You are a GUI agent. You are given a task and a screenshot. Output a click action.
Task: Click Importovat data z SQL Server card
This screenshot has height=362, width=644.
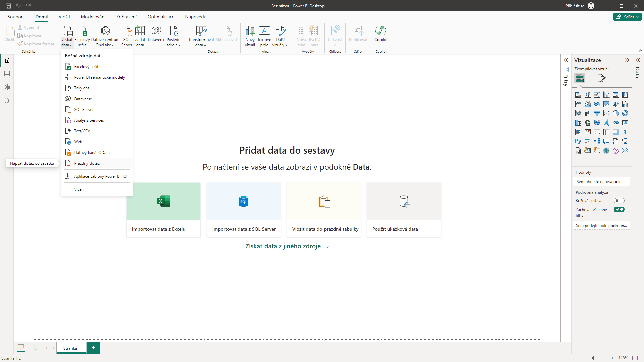[244, 210]
